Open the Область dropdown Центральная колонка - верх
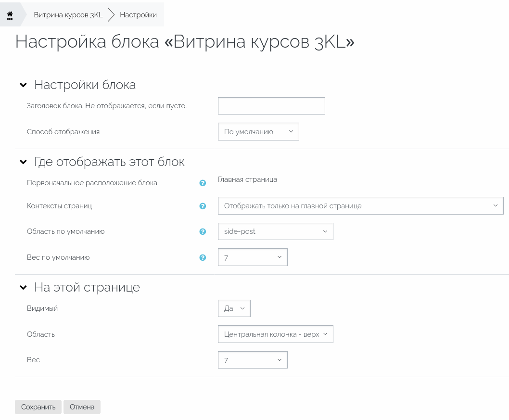509x420 pixels. [275, 334]
